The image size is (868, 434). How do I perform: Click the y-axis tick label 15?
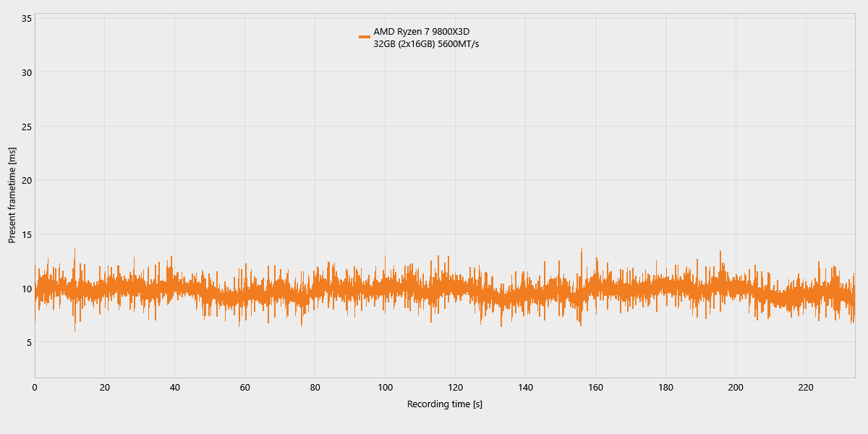27,234
